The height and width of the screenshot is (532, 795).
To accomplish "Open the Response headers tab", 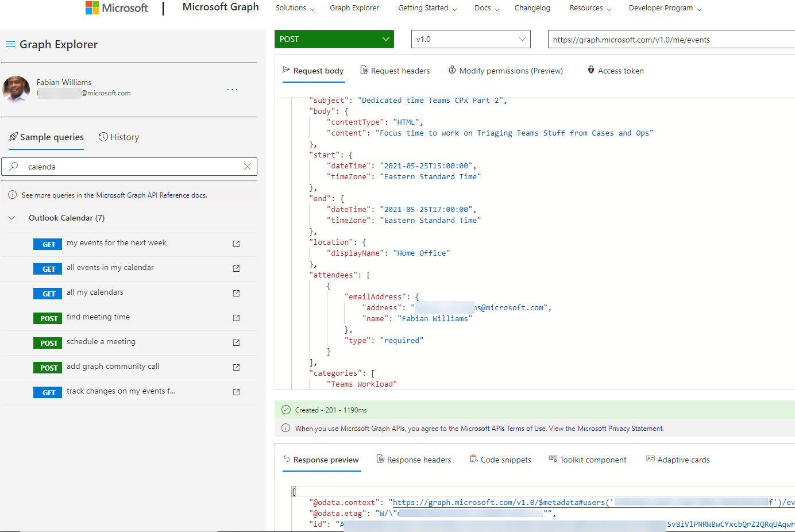I will [x=414, y=460].
